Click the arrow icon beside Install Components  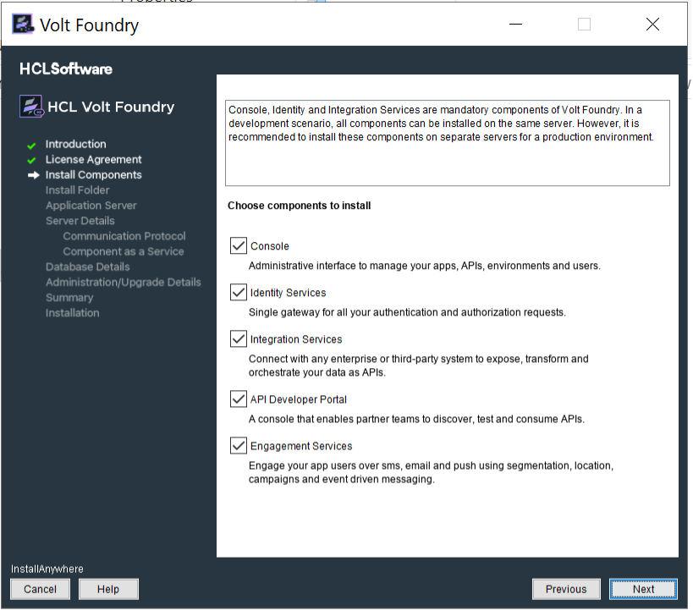pos(33,175)
